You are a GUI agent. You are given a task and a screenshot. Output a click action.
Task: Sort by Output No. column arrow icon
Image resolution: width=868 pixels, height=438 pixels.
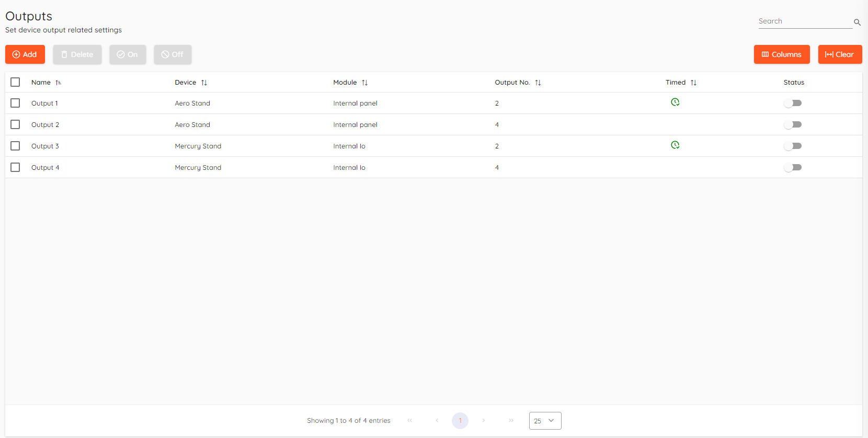[x=538, y=83]
